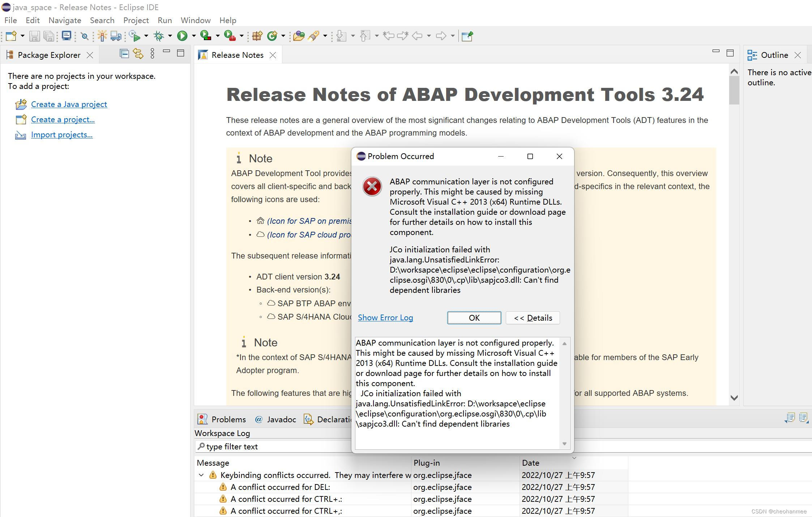Click OK in Problem Occurred dialog

pyautogui.click(x=474, y=318)
